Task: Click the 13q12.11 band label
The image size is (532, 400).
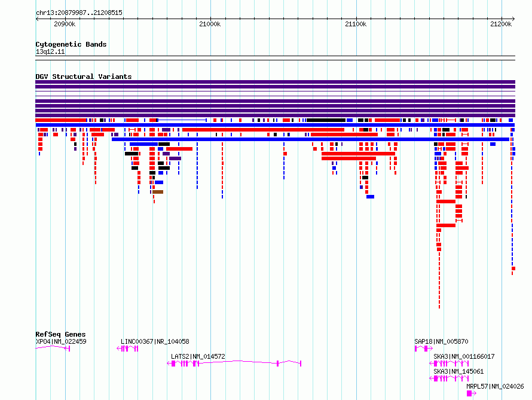Action: [x=50, y=51]
